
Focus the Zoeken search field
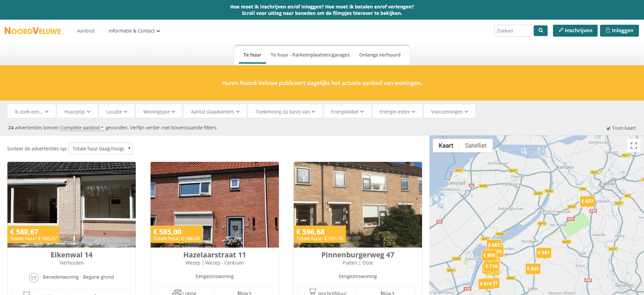pyautogui.click(x=514, y=30)
